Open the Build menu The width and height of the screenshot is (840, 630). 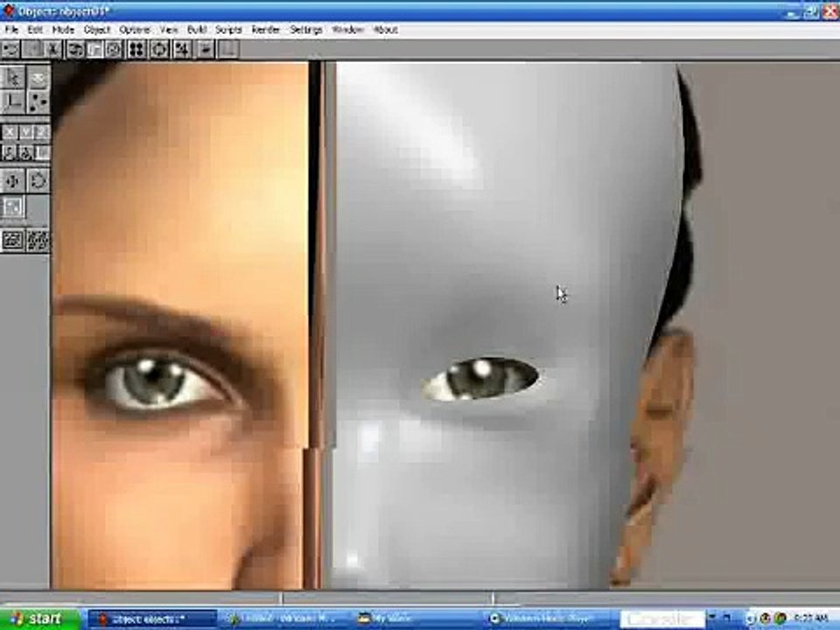[x=197, y=30]
